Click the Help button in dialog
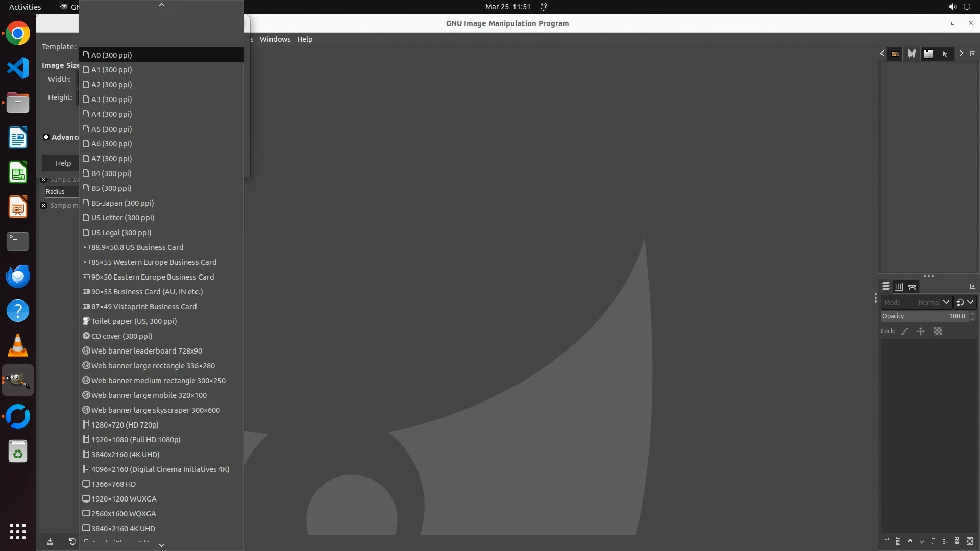980x551 pixels. pos(63,163)
